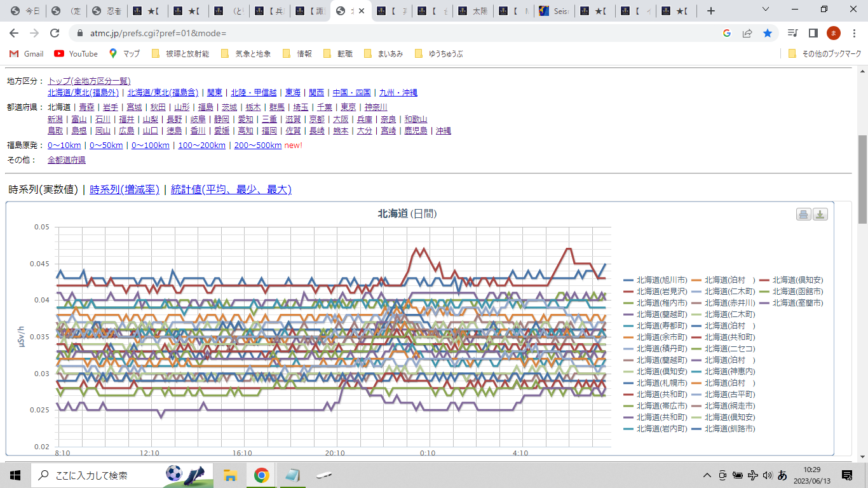Image resolution: width=868 pixels, height=488 pixels.
Task: Switch to the 今日 browser tab
Action: (x=24, y=11)
